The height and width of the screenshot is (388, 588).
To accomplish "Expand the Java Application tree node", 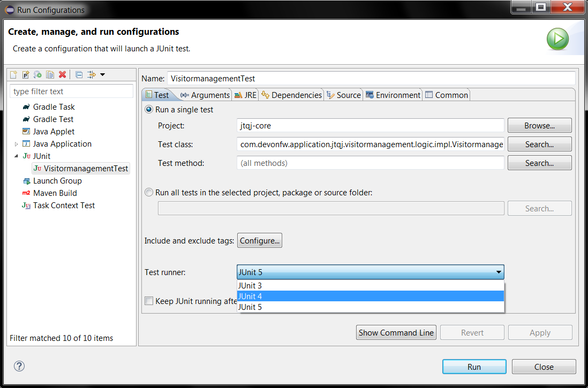I will [x=17, y=144].
